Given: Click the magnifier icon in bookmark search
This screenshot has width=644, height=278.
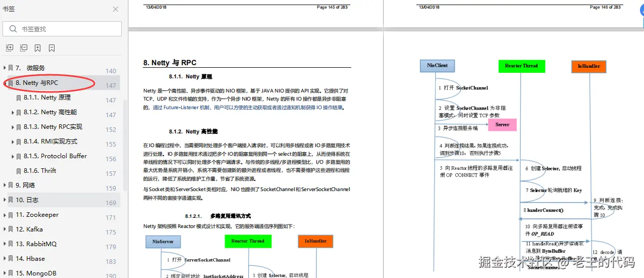Looking at the screenshot, I should pyautogui.click(x=13, y=29).
